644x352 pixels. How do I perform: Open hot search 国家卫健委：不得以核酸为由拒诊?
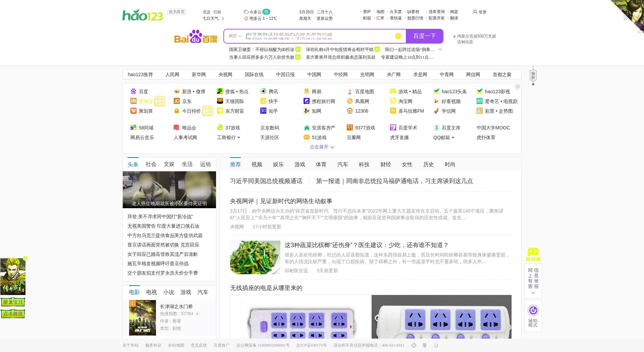click(x=262, y=49)
